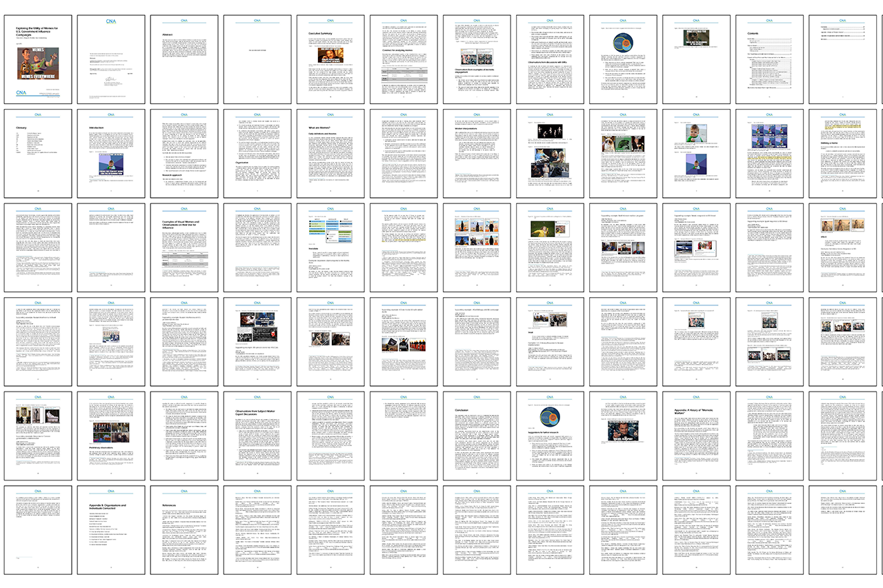Click the Conclusion heading
Screen dimensions: 883x588
[x=462, y=410]
